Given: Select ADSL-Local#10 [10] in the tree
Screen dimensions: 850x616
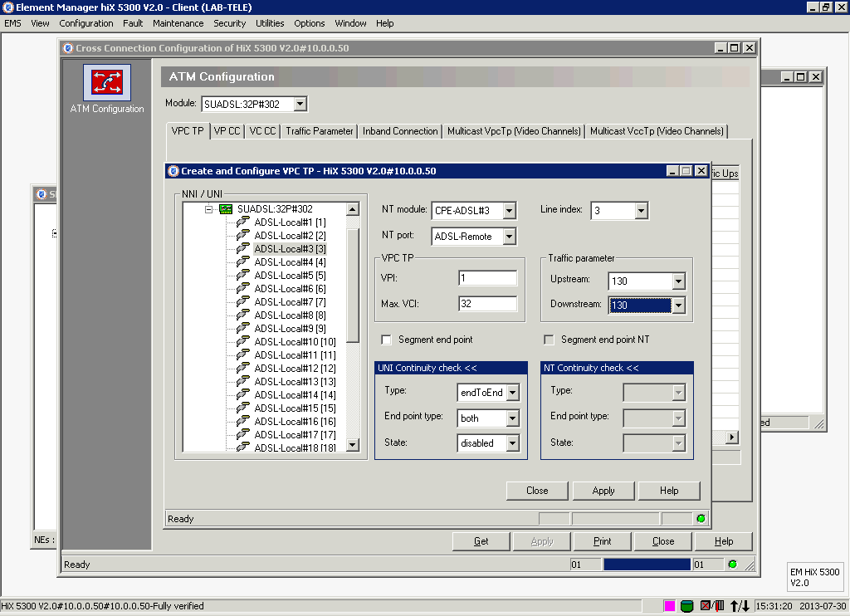Looking at the screenshot, I should (295, 341).
